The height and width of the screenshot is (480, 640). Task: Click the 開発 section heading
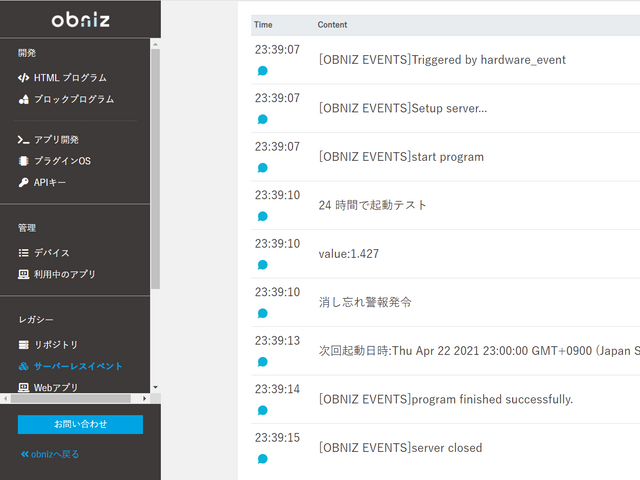(27, 53)
